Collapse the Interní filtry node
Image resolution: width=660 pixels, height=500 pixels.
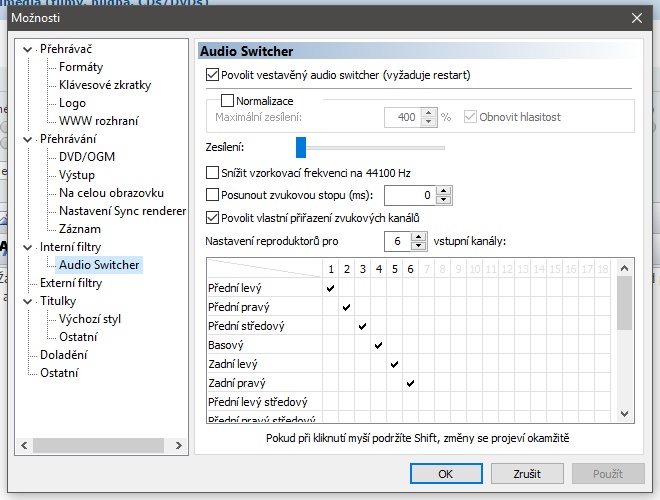[28, 247]
